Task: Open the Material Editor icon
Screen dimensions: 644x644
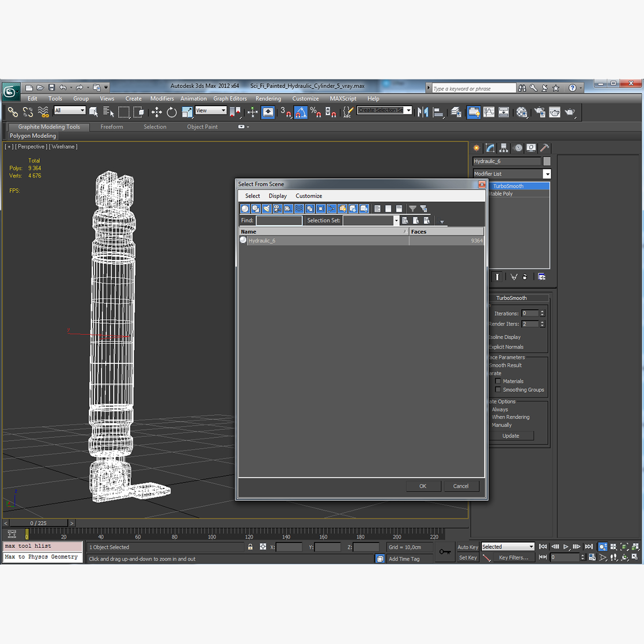Action: pos(522,112)
